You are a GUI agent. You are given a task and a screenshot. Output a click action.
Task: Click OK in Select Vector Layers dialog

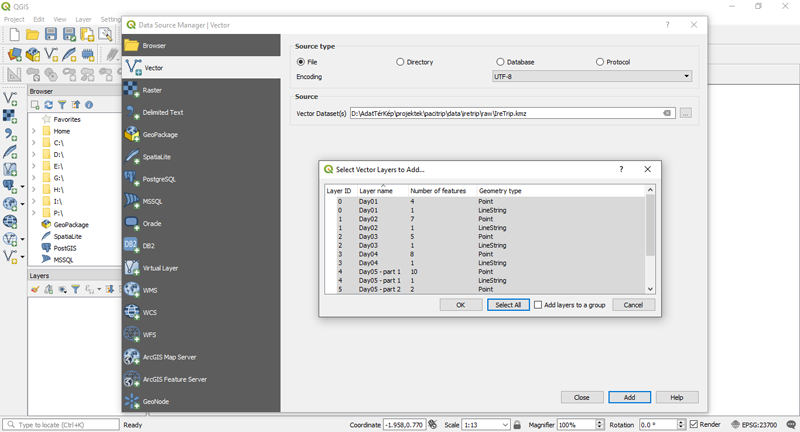[x=461, y=305]
